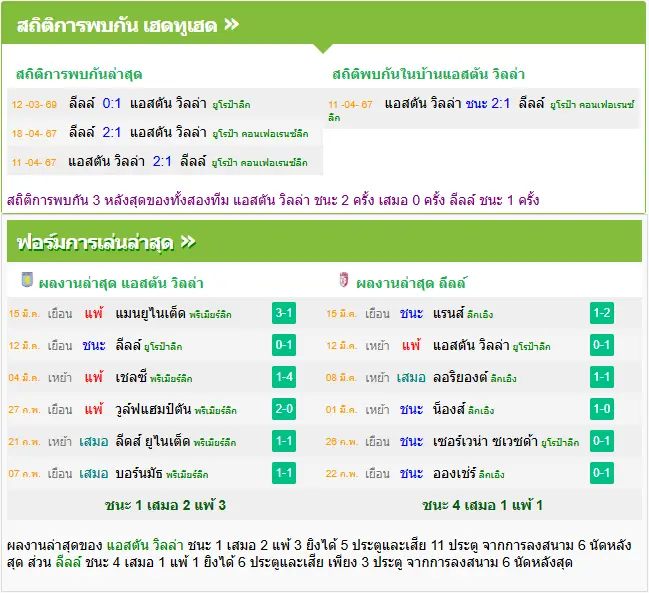
Task: Click the 1-1 score badge for ลีดส์ ยูไนเต็ด
Action: click(284, 441)
